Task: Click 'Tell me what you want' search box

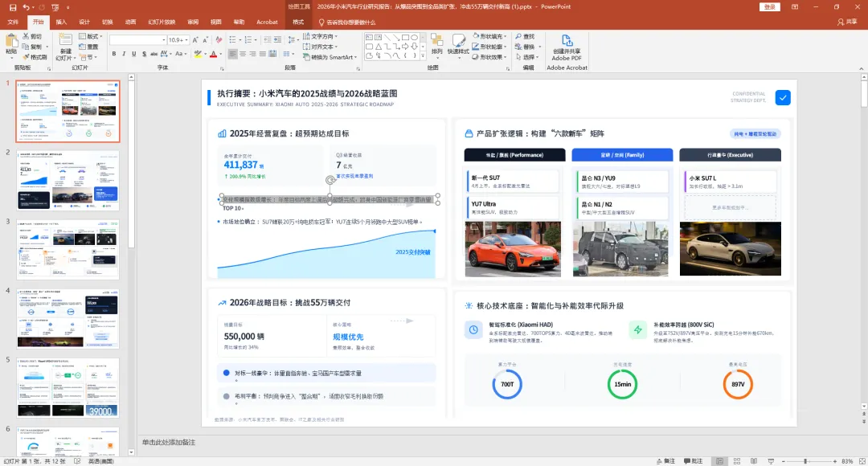Action: tap(348, 22)
